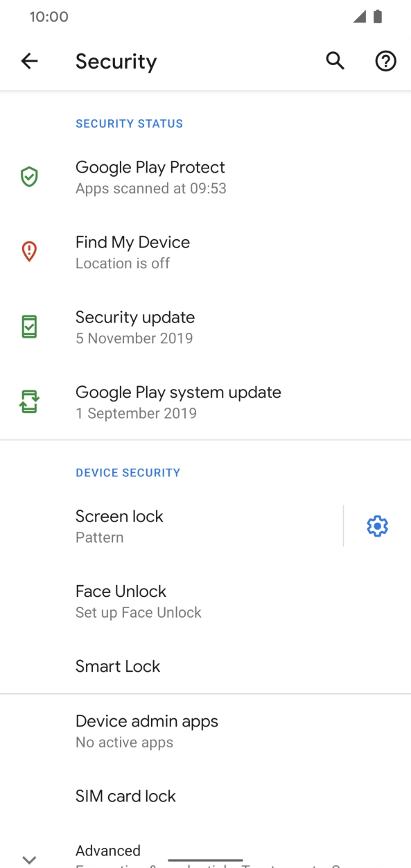The width and height of the screenshot is (411, 868).
Task: Tap the battery indicator in the status bar
Action: (378, 17)
